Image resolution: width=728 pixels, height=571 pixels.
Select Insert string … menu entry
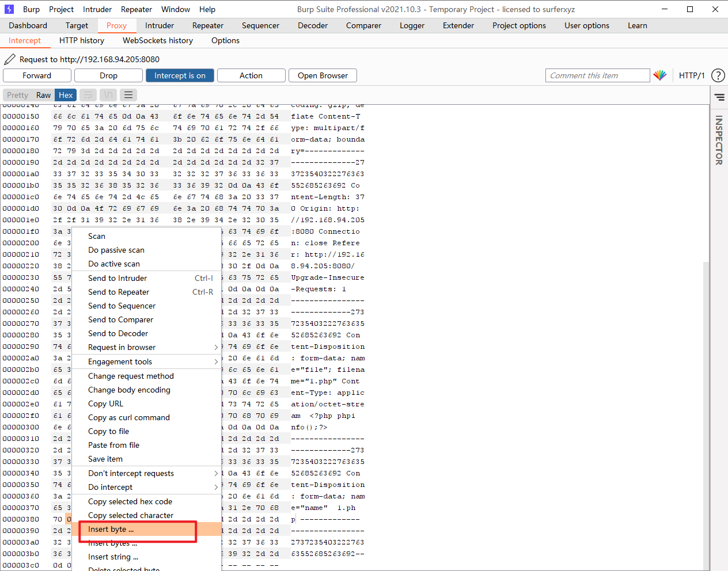click(x=146, y=557)
